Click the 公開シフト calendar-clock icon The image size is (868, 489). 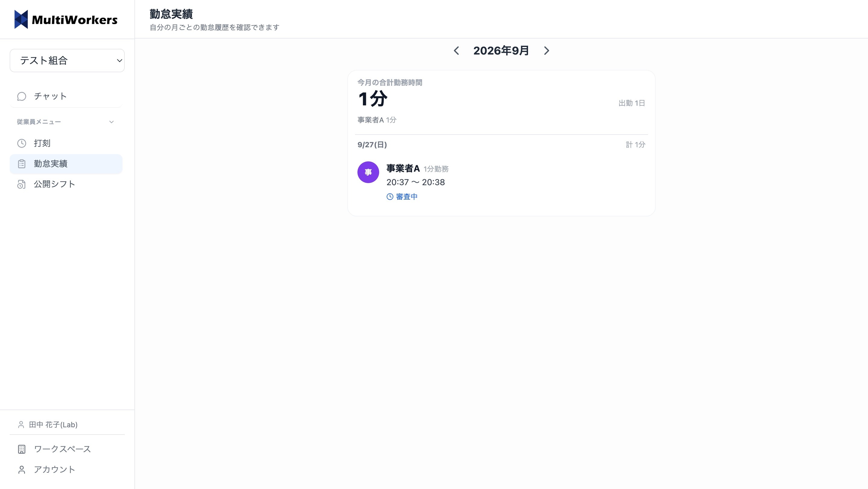[x=22, y=184]
